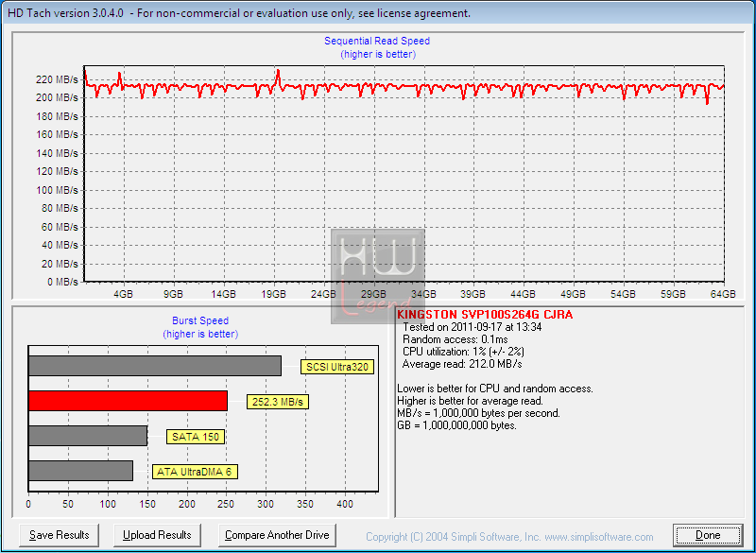Click the "49GB" x-axis label
This screenshot has height=553, width=756.
coord(574,294)
